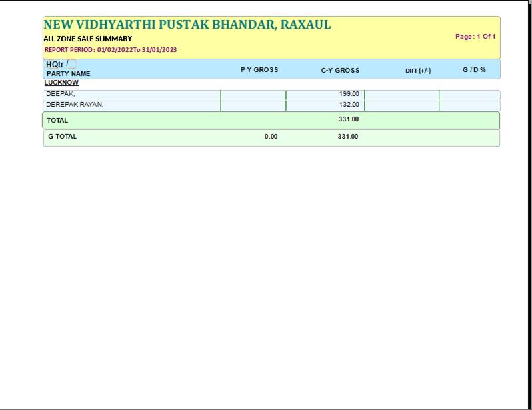Click the LUCKNOW zone heading

(x=61, y=83)
